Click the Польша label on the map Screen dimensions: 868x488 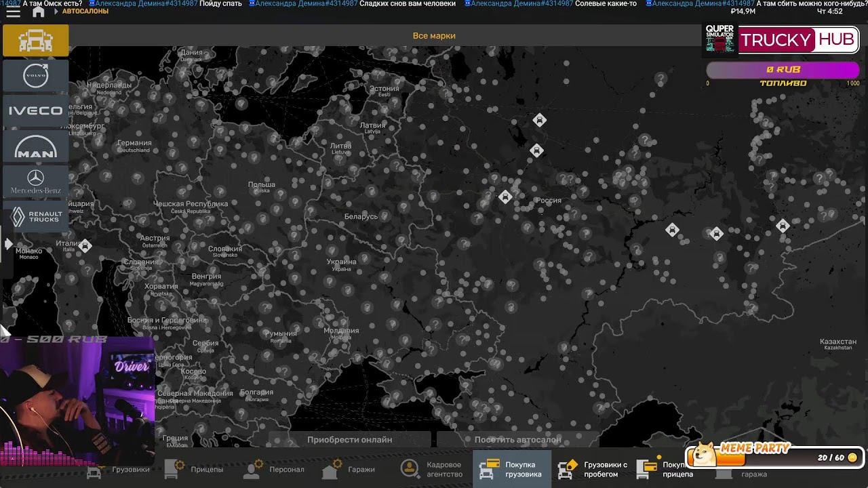[x=262, y=184]
